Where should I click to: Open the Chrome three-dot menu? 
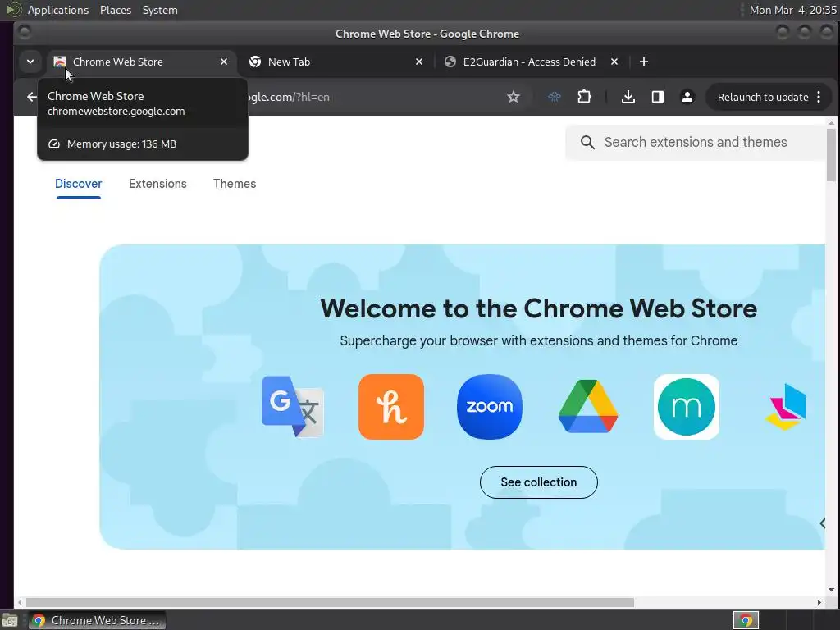point(819,97)
